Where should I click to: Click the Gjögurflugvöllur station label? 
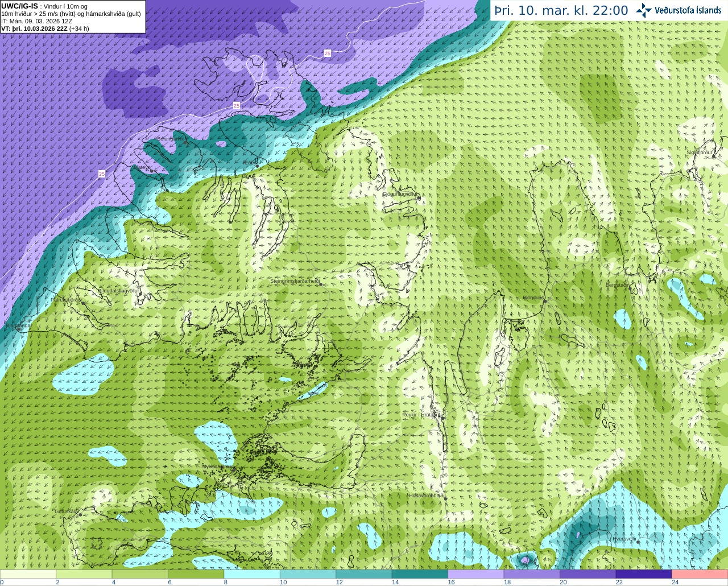(400, 194)
